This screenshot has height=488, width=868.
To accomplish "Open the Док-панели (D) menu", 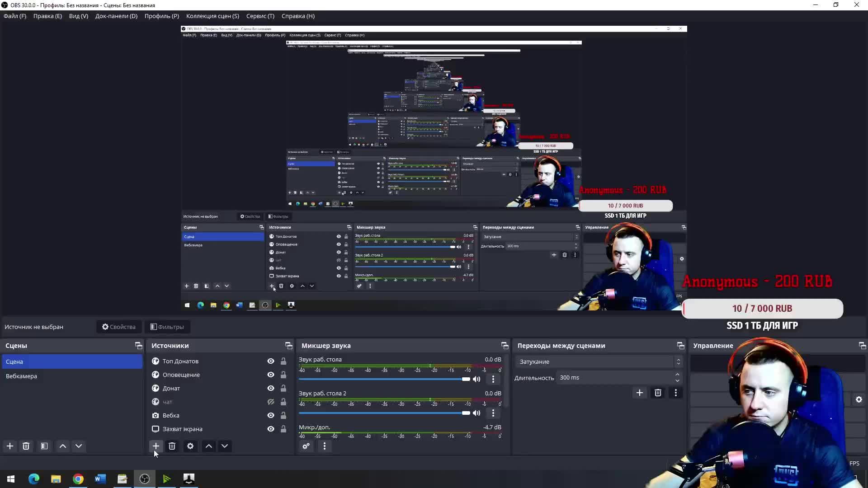I will (116, 16).
